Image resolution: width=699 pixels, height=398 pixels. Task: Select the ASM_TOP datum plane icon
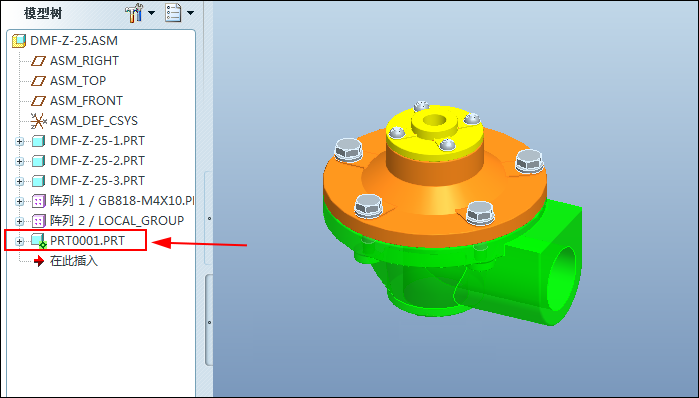pos(38,81)
